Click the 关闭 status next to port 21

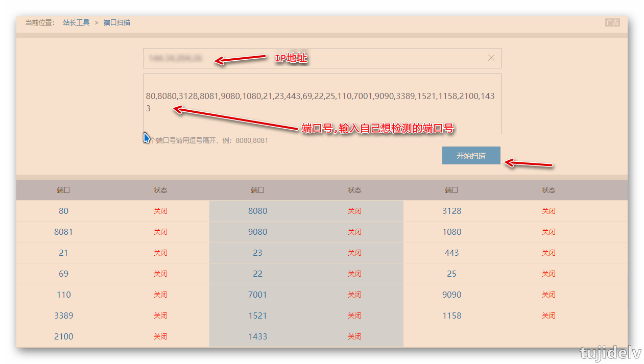[x=160, y=253]
